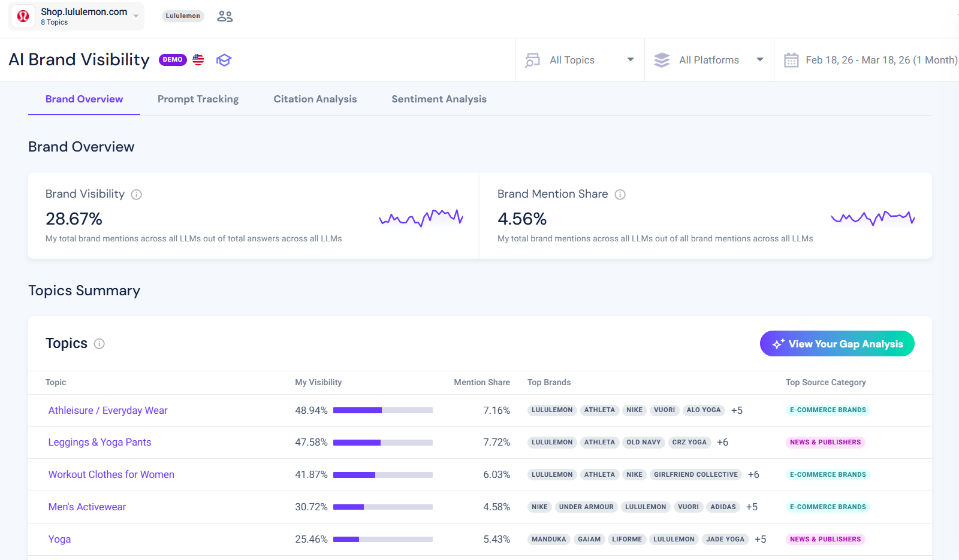Click the Top Brands column header
Viewport: 959px width, 560px height.
[x=549, y=383]
